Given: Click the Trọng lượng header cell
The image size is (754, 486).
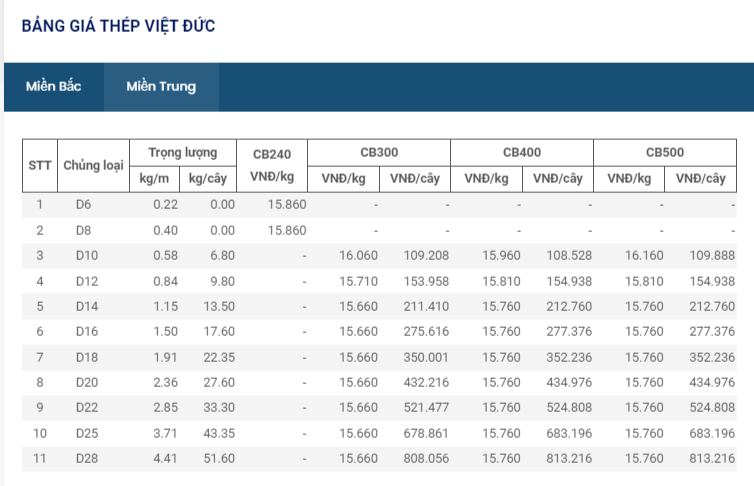Looking at the screenshot, I should (x=183, y=153).
